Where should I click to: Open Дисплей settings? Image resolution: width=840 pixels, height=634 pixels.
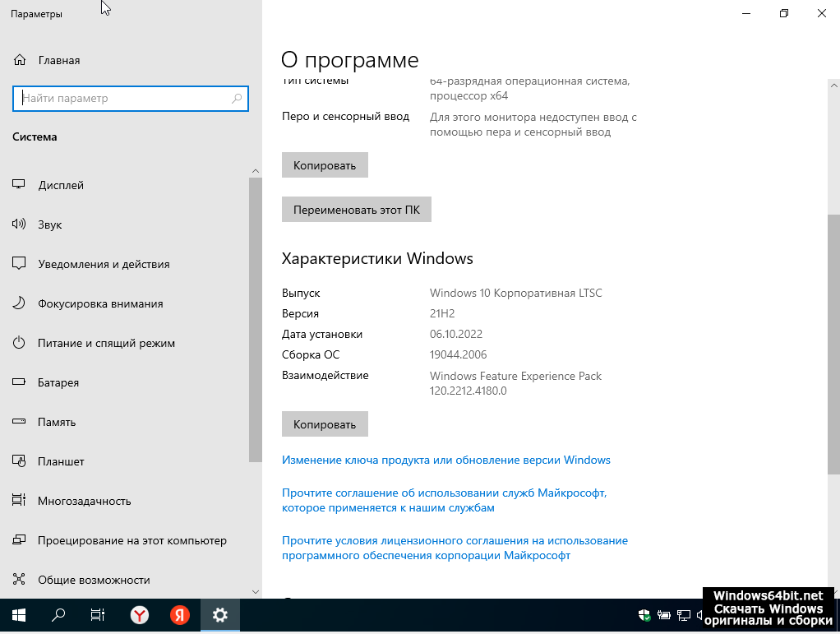pos(61,185)
